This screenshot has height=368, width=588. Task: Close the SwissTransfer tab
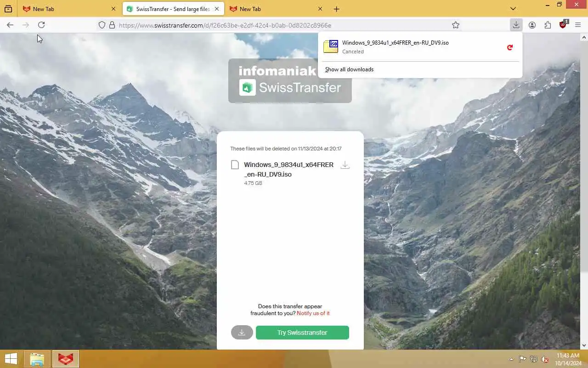pos(217,9)
